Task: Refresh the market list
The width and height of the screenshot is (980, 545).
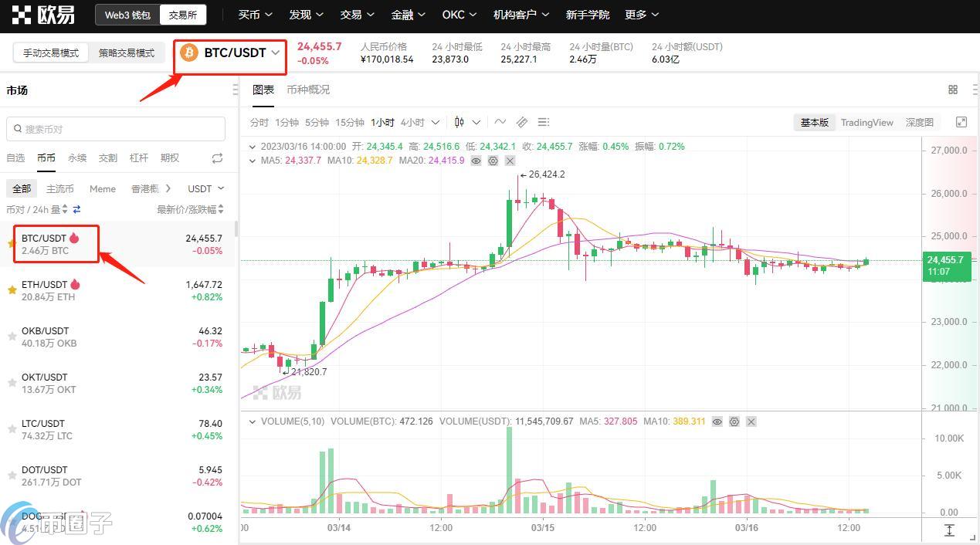Action: coord(217,158)
